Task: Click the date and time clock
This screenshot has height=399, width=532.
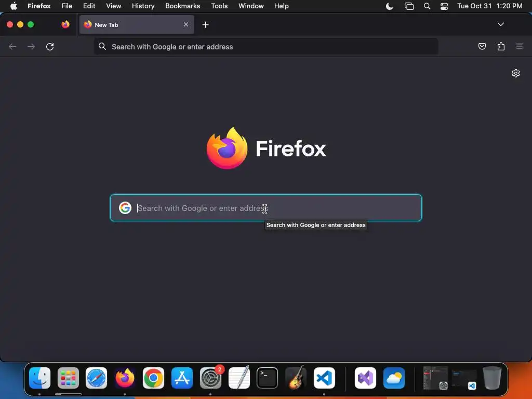Action: click(489, 6)
